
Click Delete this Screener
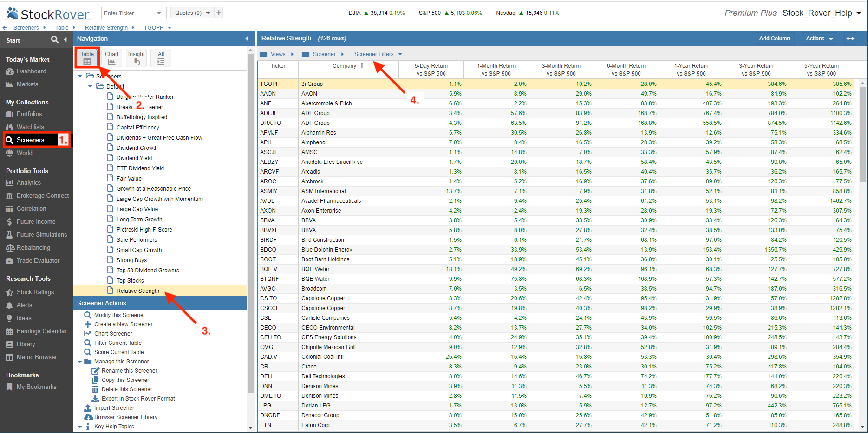click(x=127, y=389)
